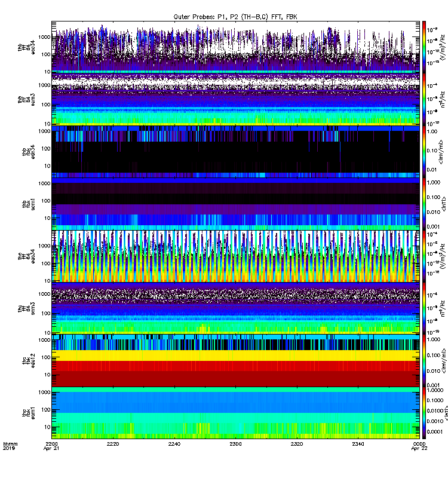Click the '0.0001' tick on thc fbk scm1 color bar

pos(435,431)
